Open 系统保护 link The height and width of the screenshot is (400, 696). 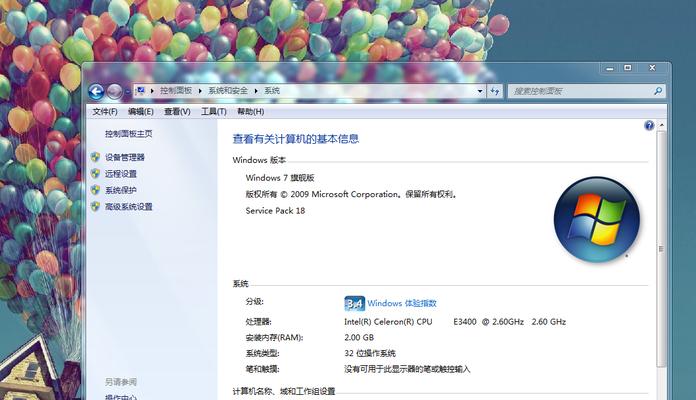(x=121, y=190)
